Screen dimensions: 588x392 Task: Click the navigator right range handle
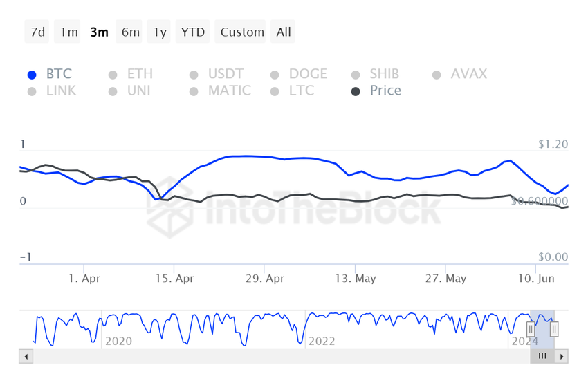tap(554, 330)
